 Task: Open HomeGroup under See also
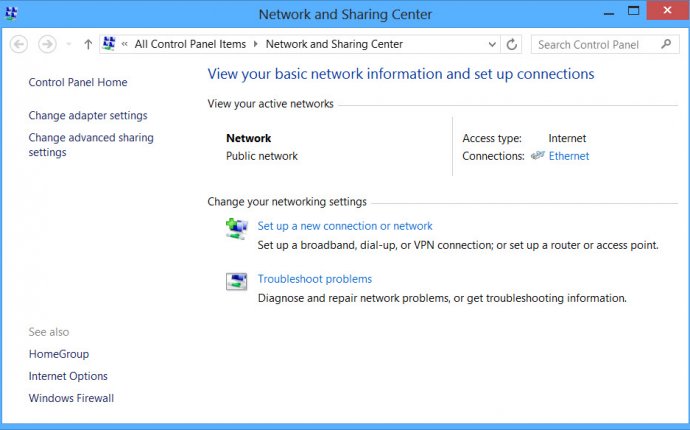point(59,354)
